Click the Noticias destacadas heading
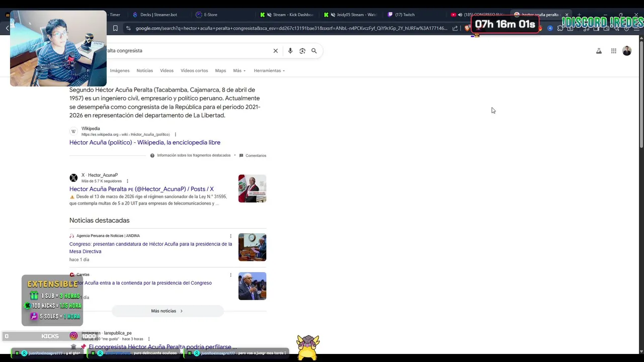Image resolution: width=644 pixels, height=362 pixels. coord(100,221)
